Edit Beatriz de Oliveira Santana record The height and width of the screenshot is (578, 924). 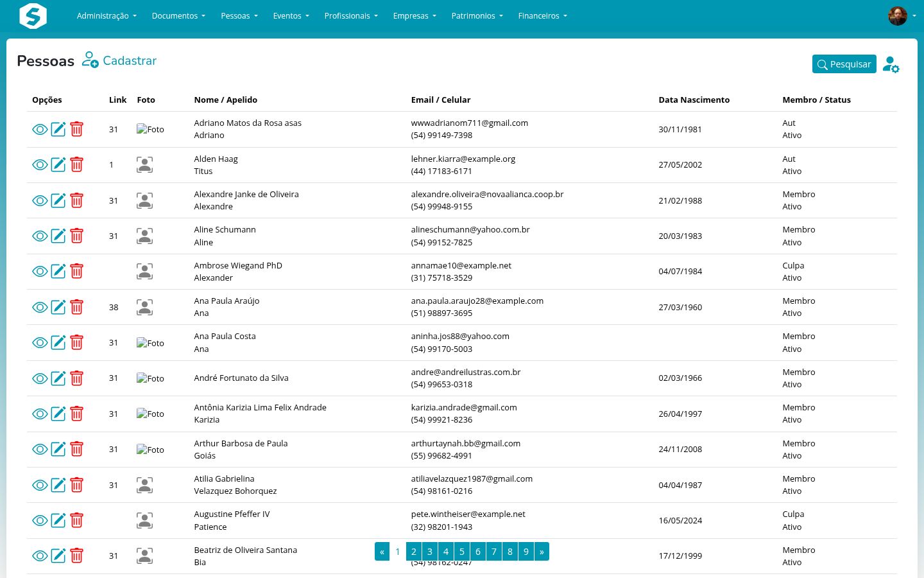(x=58, y=556)
